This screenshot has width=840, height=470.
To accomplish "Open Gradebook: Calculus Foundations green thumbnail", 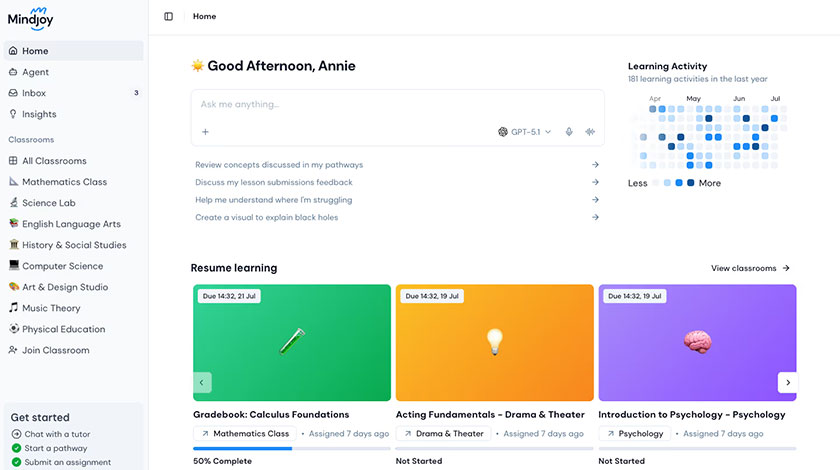I will point(292,342).
